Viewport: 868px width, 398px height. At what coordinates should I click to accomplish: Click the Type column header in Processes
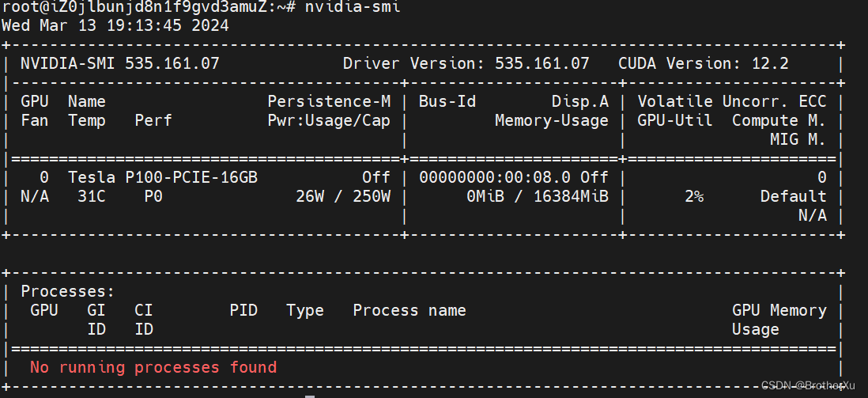tap(305, 310)
